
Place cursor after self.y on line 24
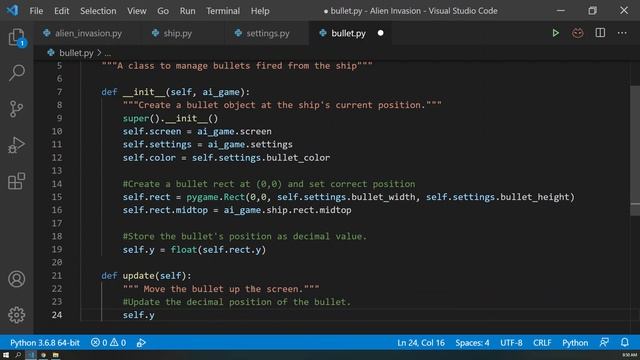click(155, 315)
